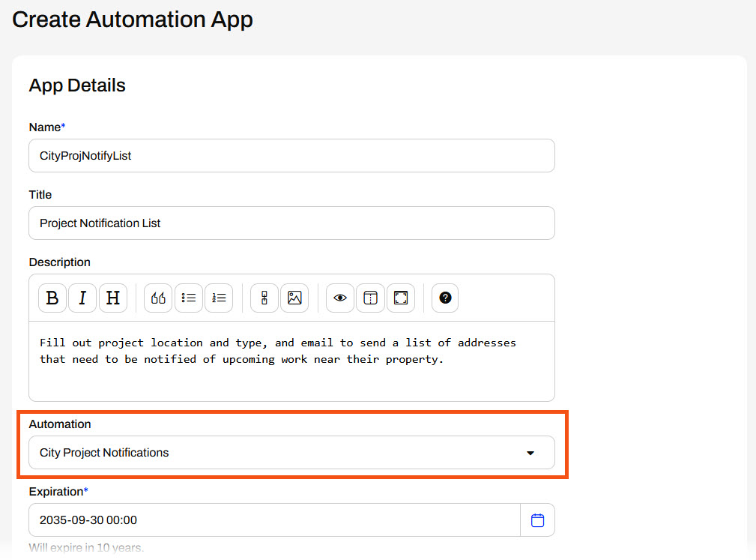Open the Expiration calendar picker
The height and width of the screenshot is (560, 756).
(537, 520)
